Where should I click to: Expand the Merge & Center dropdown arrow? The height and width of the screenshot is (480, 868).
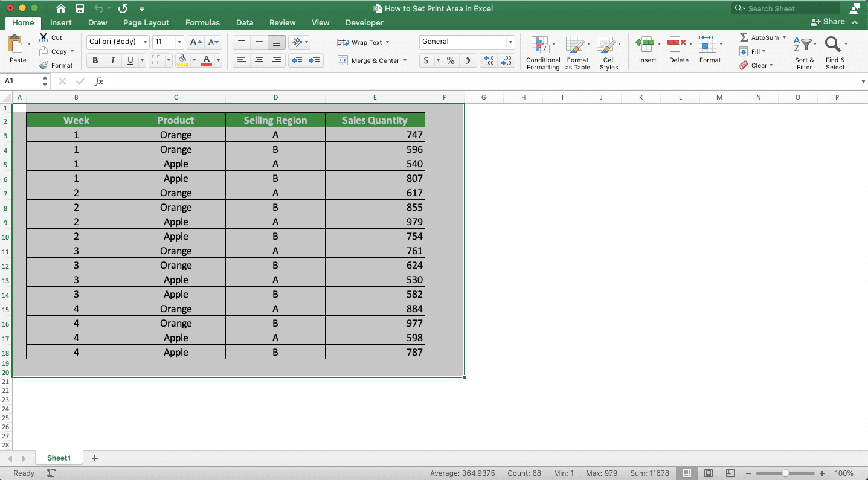(405, 60)
